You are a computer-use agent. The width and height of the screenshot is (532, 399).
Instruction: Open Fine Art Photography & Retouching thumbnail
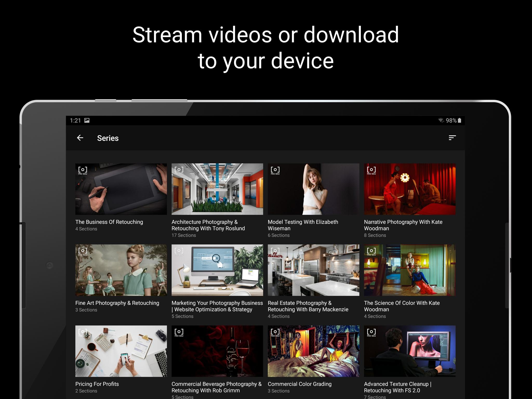click(x=121, y=270)
